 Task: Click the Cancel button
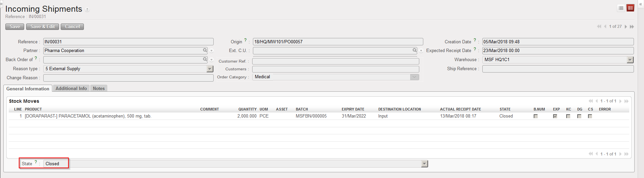72,27
